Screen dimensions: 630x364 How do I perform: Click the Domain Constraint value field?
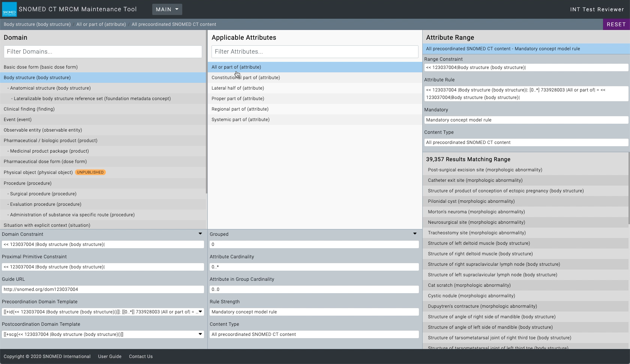coord(103,244)
